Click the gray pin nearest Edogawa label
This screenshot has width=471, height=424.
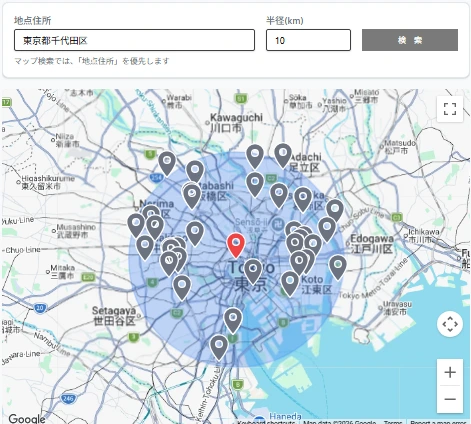click(x=338, y=268)
